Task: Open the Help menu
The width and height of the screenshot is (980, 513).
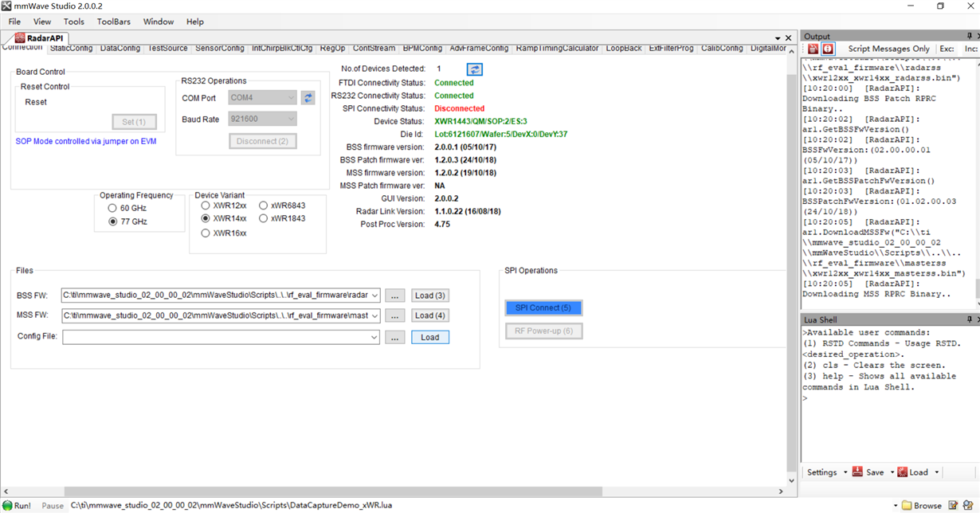Action: [x=195, y=22]
